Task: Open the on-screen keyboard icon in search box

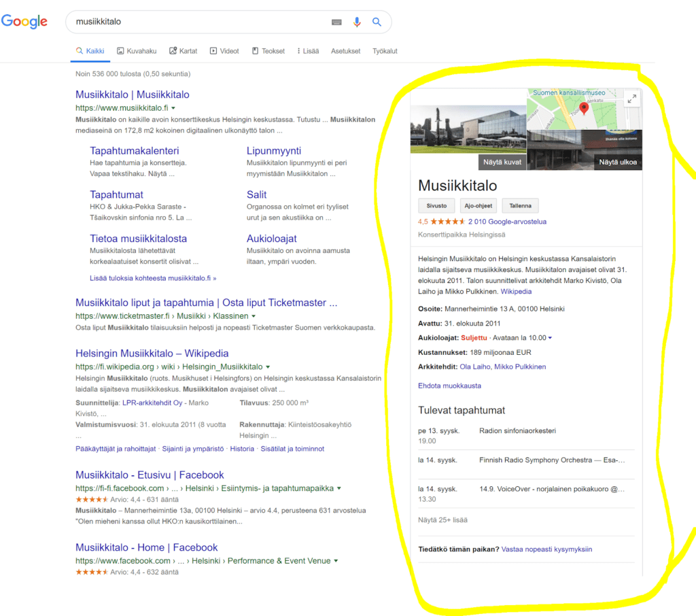Action: (x=336, y=22)
